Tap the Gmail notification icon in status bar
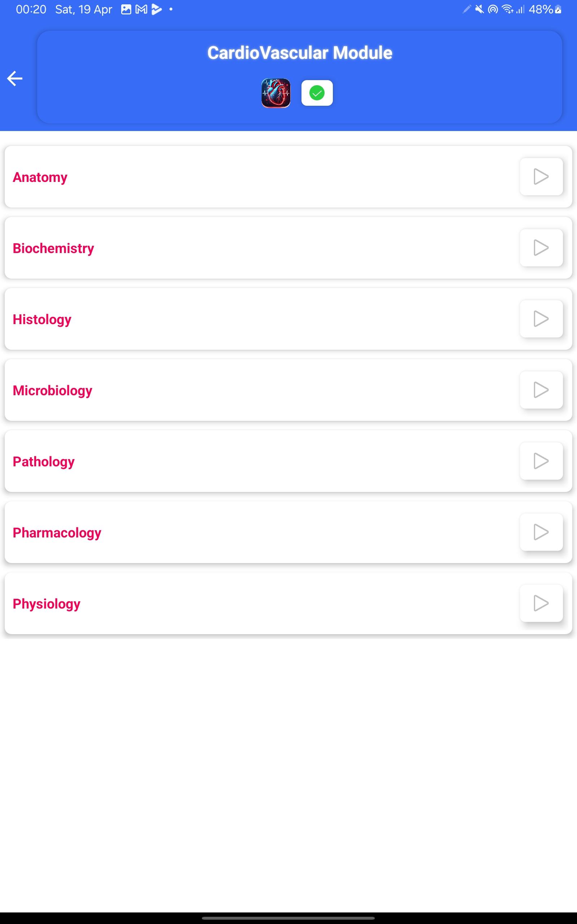577x924 pixels. 141,9
